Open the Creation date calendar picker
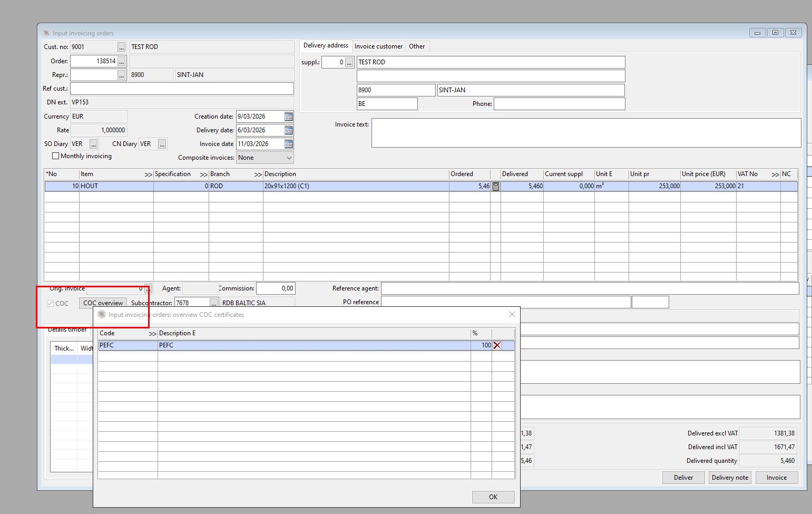 pyautogui.click(x=289, y=117)
